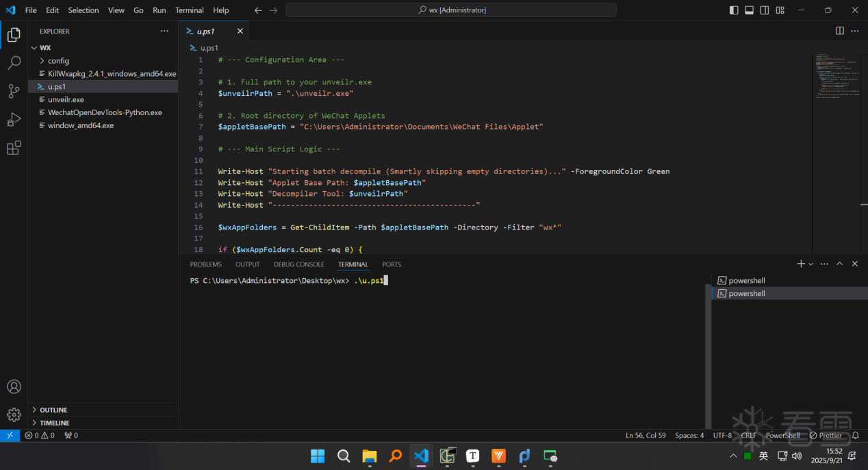Image resolution: width=868 pixels, height=470 pixels.
Task: Go forward with the navigation arrow
Action: [274, 10]
